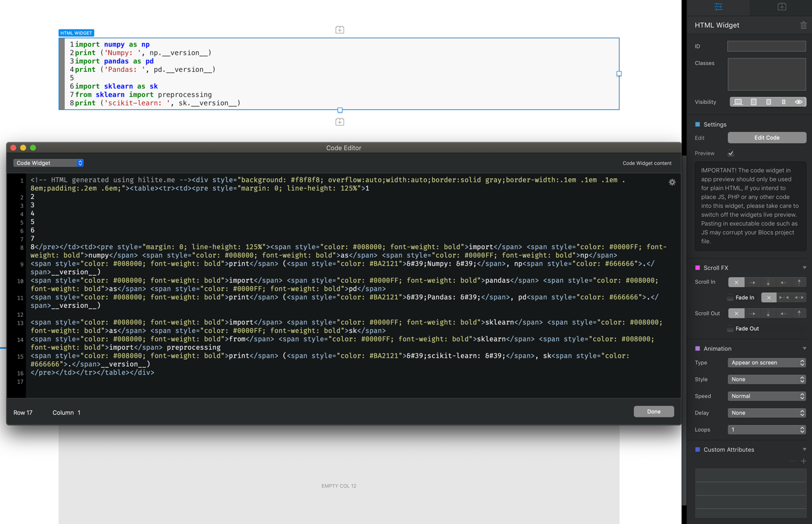Toggle small tablet visibility icon
This screenshot has width=812, height=524.
(x=768, y=102)
